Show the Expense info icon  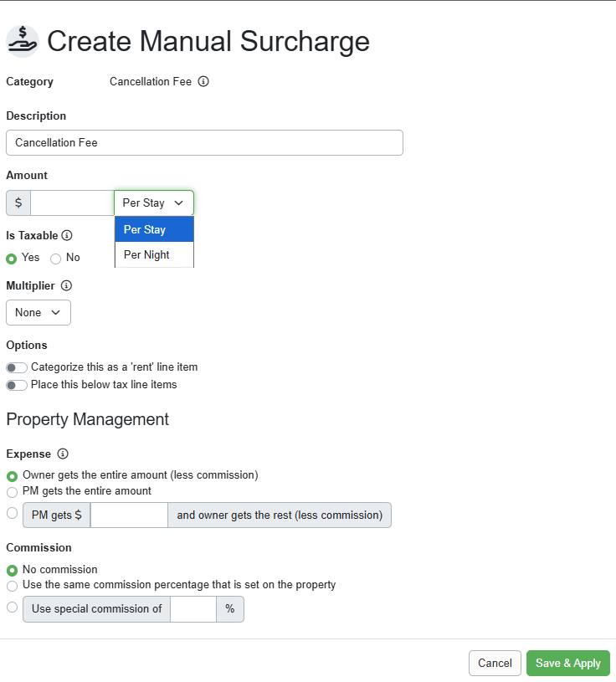coord(63,454)
